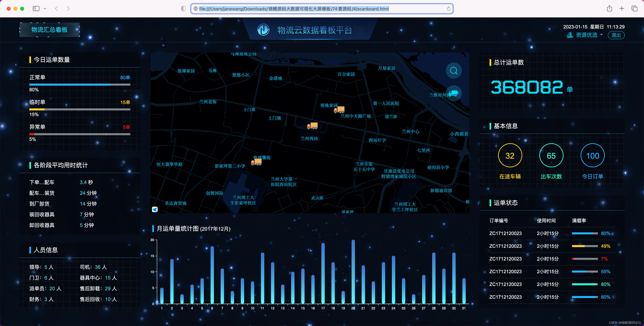Click the map provider logo icon

tap(155, 209)
